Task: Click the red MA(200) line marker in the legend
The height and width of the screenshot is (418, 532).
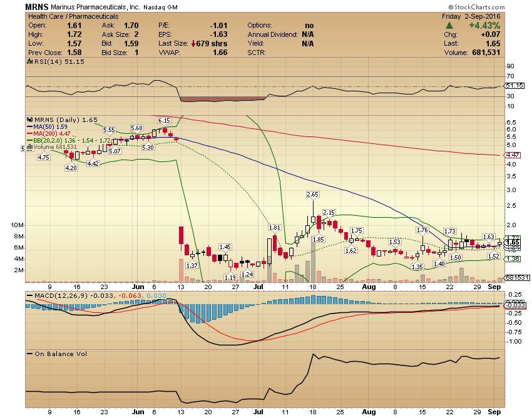Action: point(30,134)
